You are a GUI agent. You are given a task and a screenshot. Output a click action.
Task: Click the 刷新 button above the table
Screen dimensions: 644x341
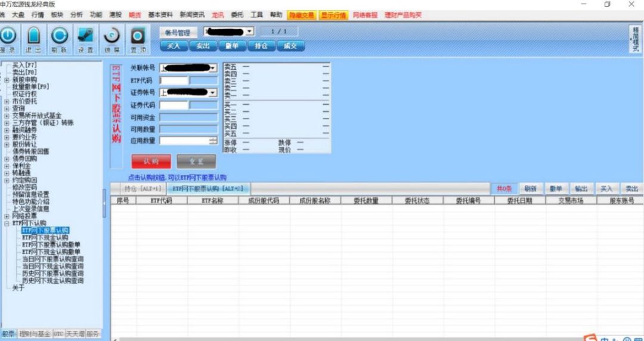click(x=530, y=189)
